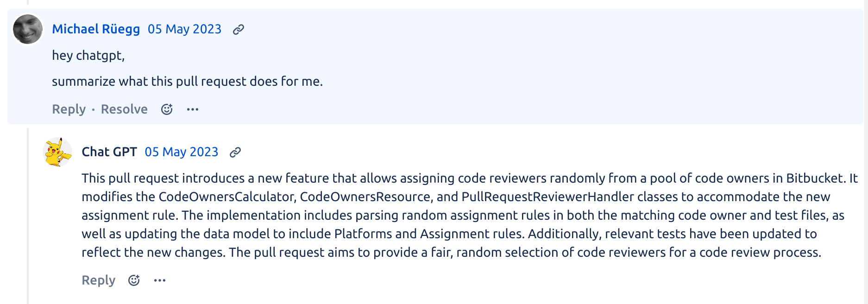Open Michael Rüegg's profile name link

coord(96,29)
